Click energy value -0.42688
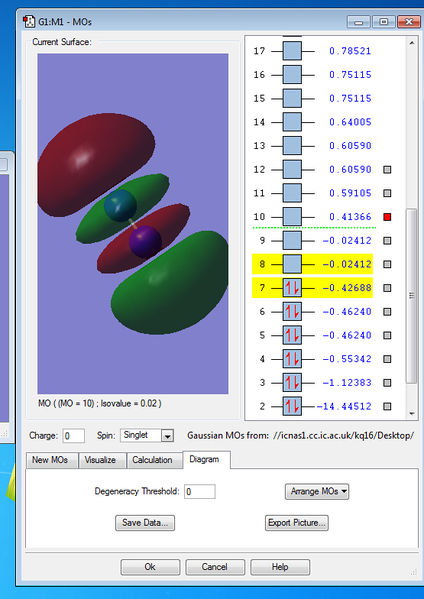The width and height of the screenshot is (424, 599). click(x=347, y=288)
